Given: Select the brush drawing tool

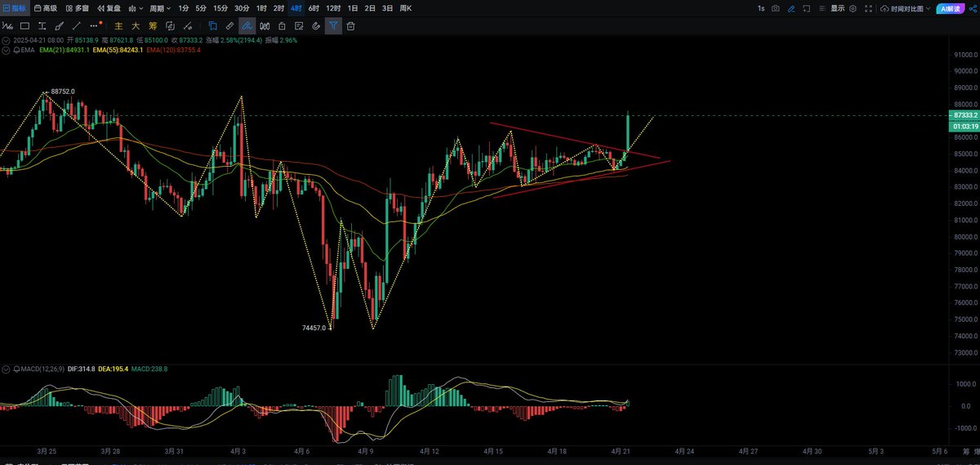Looking at the screenshot, I should coord(59,26).
